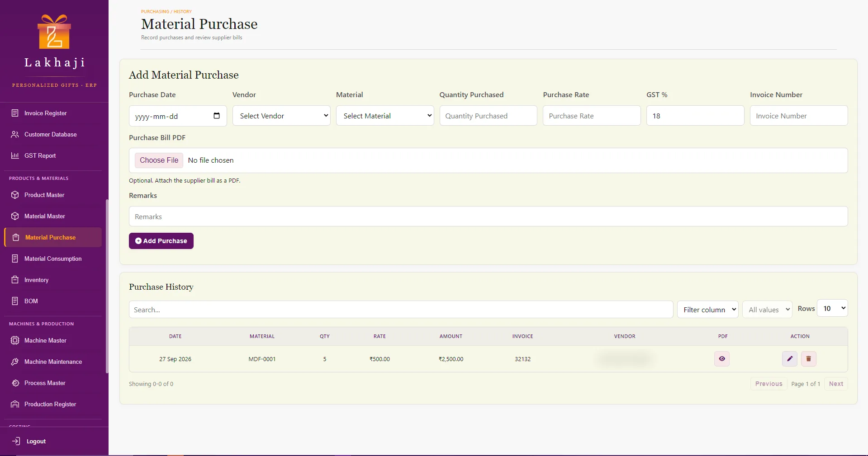The image size is (868, 456).
Task: Click the GST Report chart icon
Action: click(x=15, y=155)
